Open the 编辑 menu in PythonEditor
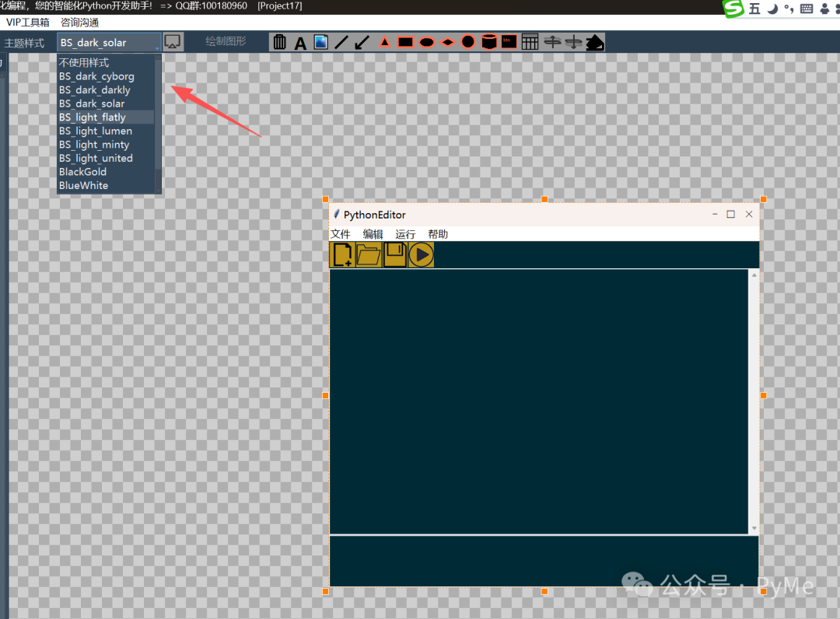840x619 pixels. [x=373, y=234]
